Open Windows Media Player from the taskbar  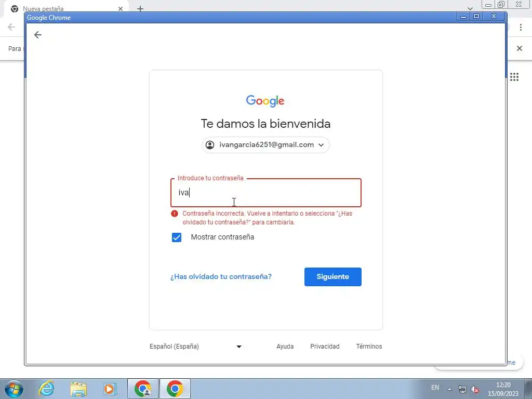(110, 389)
